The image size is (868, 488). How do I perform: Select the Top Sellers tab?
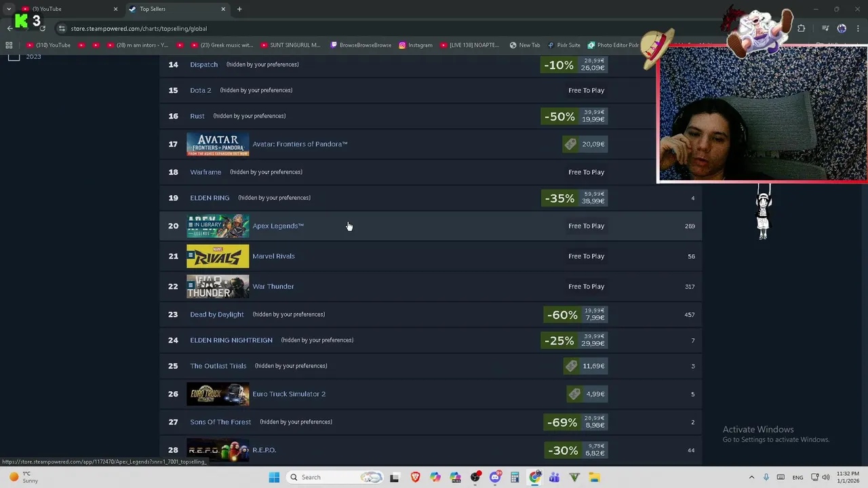(x=176, y=9)
